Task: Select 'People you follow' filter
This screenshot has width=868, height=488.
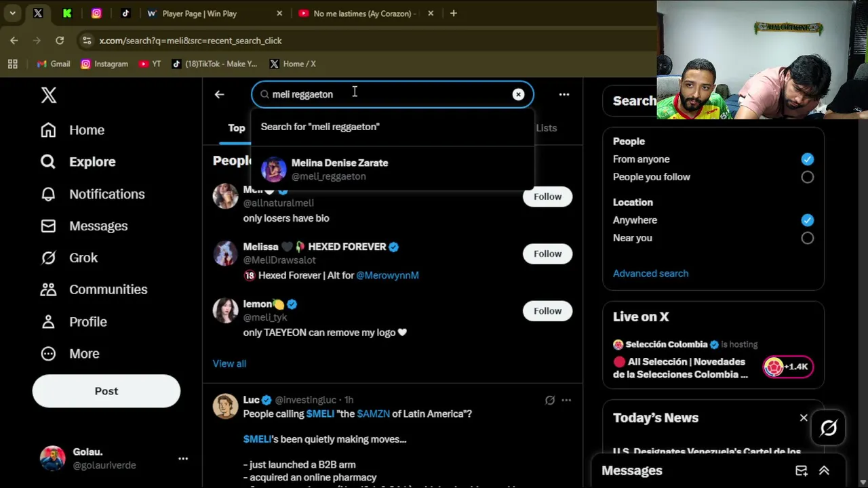Action: click(807, 177)
